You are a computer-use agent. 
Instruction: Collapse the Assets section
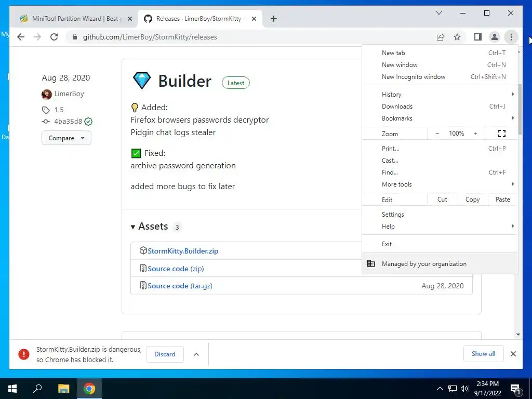tap(150, 227)
